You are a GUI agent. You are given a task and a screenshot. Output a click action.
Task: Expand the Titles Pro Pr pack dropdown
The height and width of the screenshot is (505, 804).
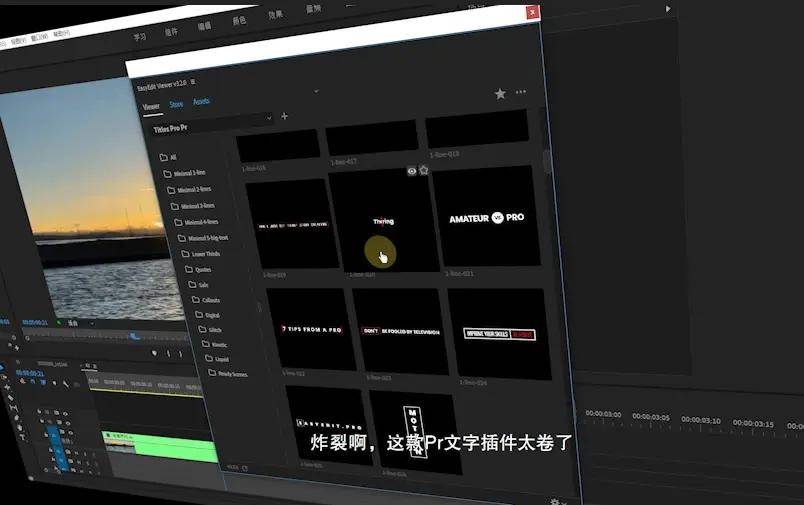click(x=269, y=118)
